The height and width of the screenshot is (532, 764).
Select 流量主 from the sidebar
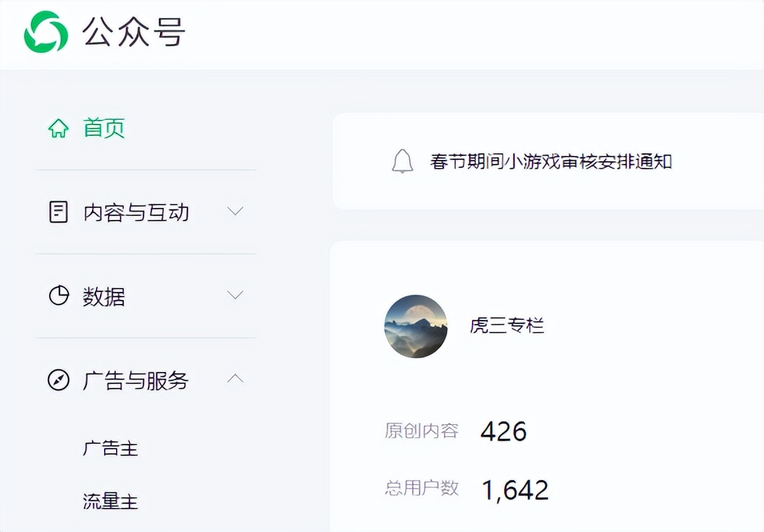(x=111, y=503)
